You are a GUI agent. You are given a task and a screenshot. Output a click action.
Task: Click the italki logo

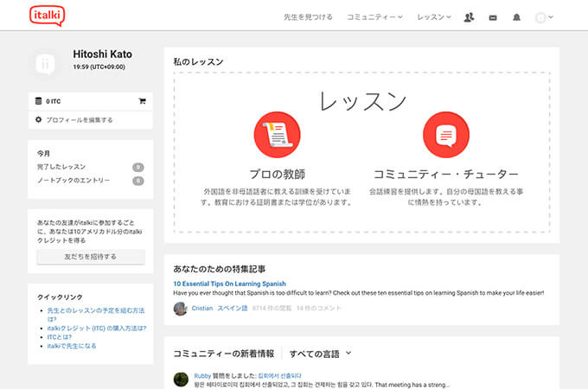[x=48, y=16]
